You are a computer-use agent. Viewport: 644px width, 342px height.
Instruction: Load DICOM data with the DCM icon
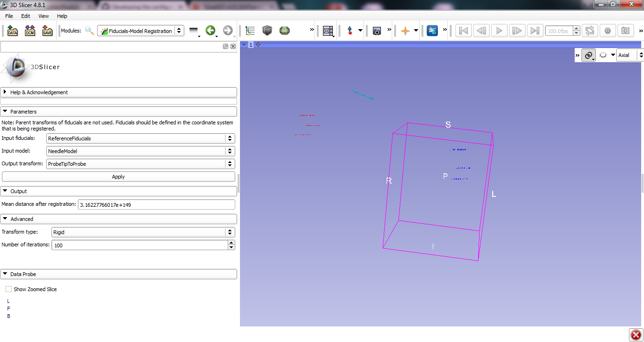(x=30, y=31)
